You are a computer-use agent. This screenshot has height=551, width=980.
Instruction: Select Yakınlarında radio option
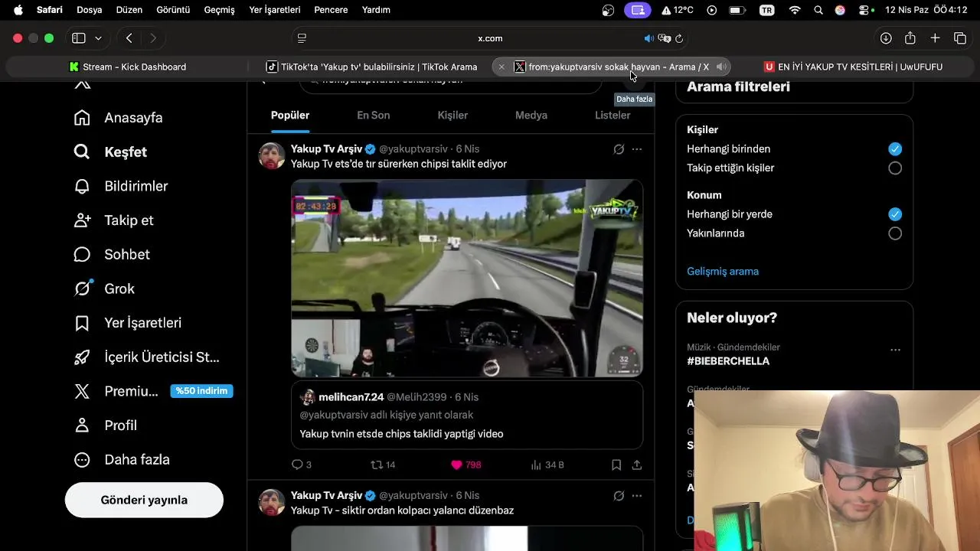click(x=895, y=233)
